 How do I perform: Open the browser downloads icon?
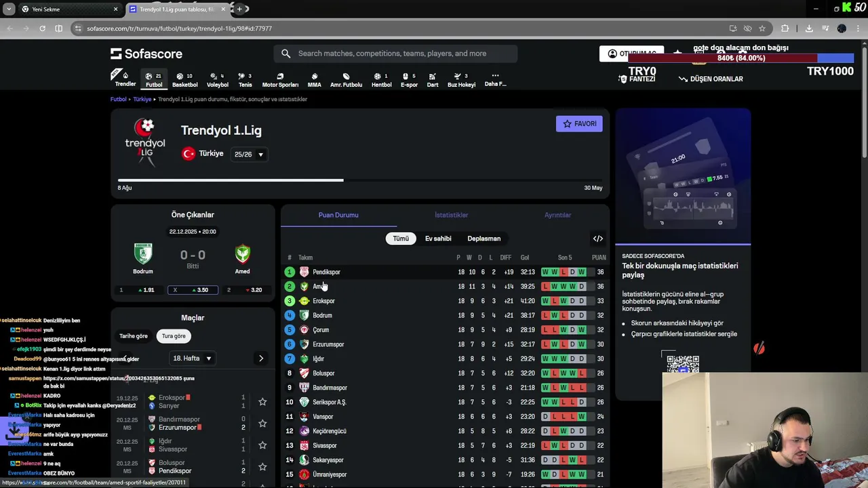point(809,28)
